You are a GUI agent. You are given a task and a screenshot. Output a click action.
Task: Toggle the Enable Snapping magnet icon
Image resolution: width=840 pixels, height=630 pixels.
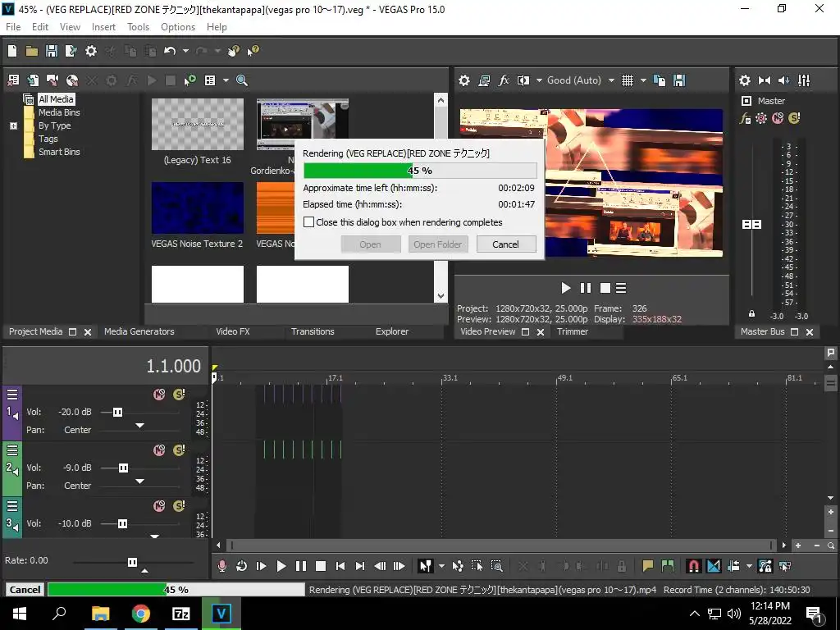[694, 566]
